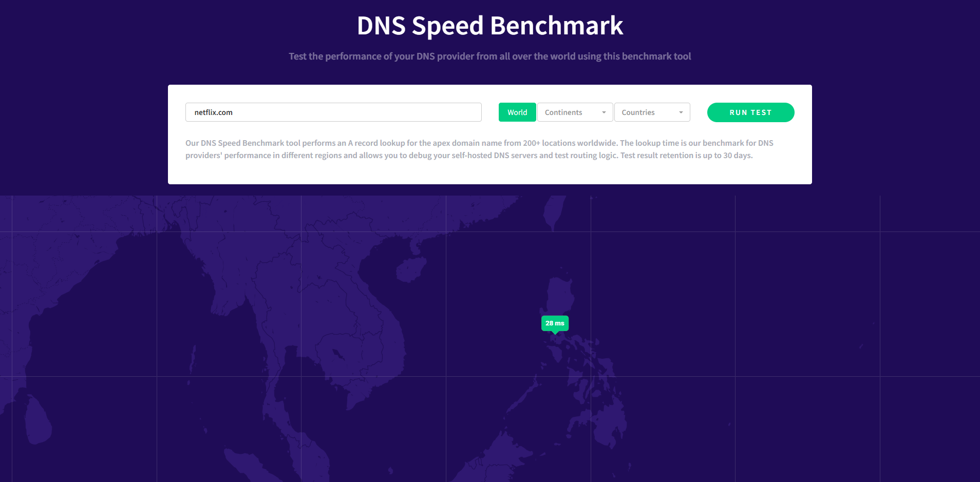980x482 pixels.
Task: Select the World scope button
Action: (x=517, y=112)
